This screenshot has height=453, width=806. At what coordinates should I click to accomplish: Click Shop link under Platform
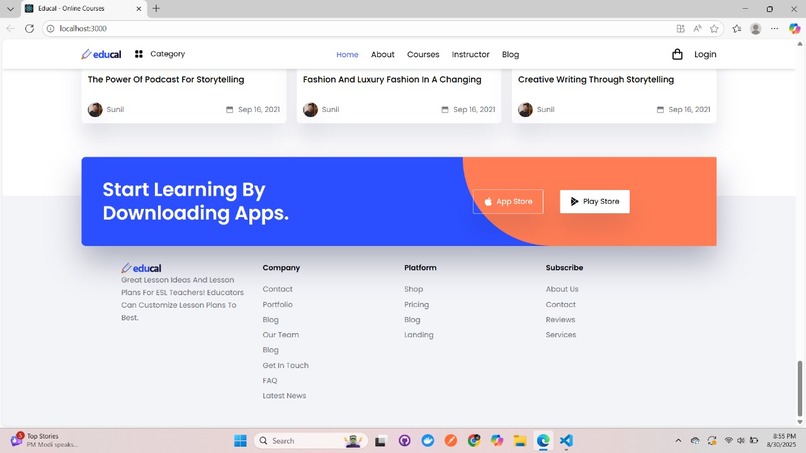tap(413, 289)
